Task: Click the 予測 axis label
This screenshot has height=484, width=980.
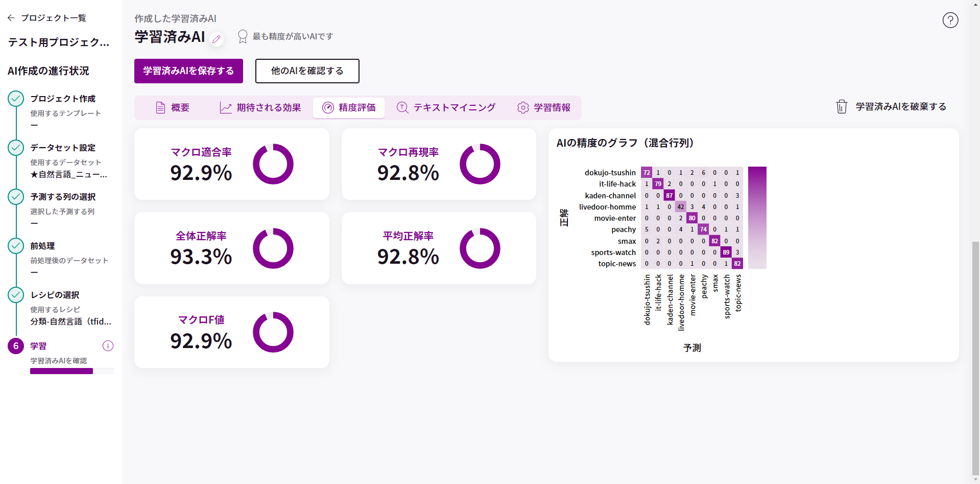Action: (x=692, y=348)
